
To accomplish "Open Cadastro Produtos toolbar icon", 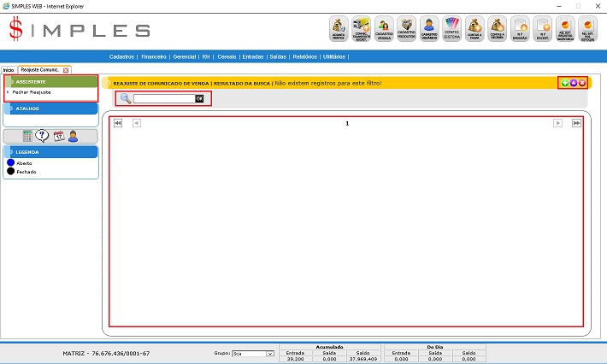I will (x=407, y=29).
